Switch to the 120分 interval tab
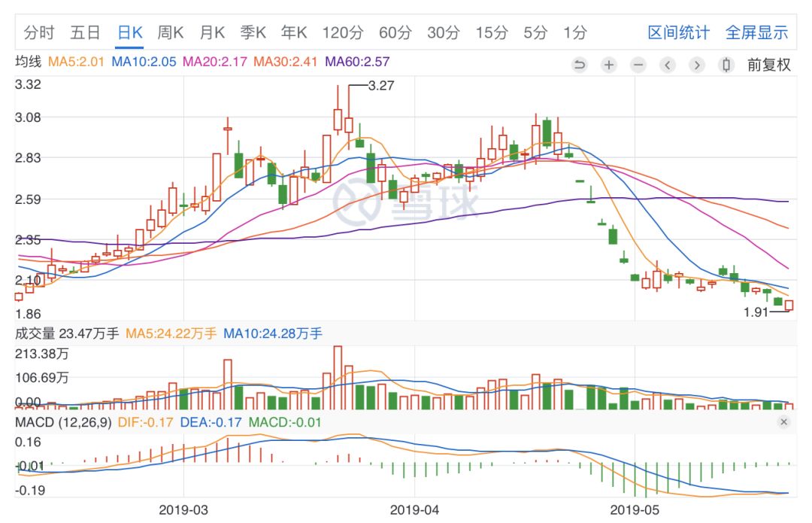 click(342, 32)
